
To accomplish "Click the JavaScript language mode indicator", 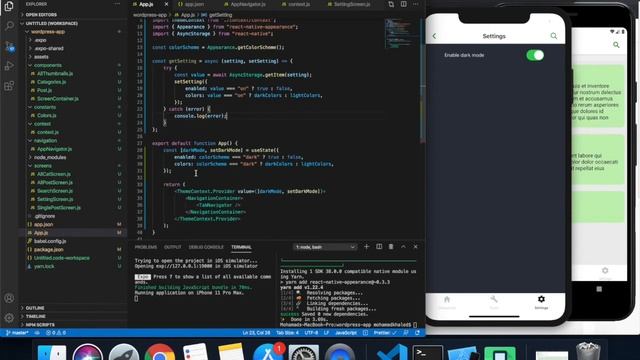I will tap(346, 333).
